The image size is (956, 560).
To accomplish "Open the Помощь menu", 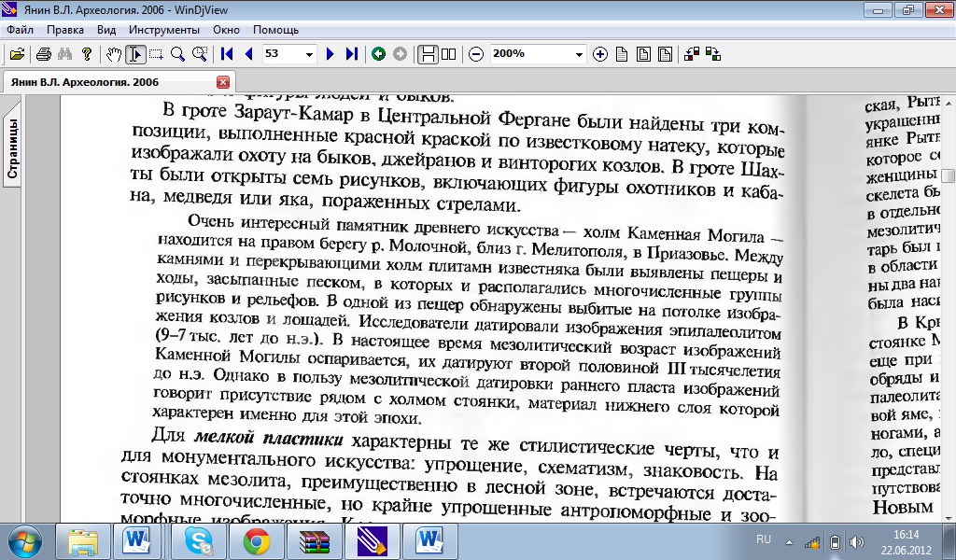I will tap(275, 29).
